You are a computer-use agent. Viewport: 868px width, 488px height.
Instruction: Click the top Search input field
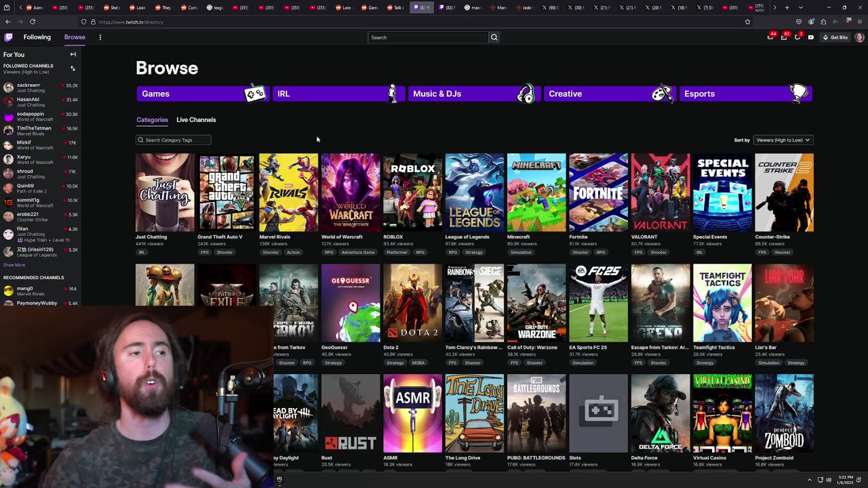coord(428,37)
